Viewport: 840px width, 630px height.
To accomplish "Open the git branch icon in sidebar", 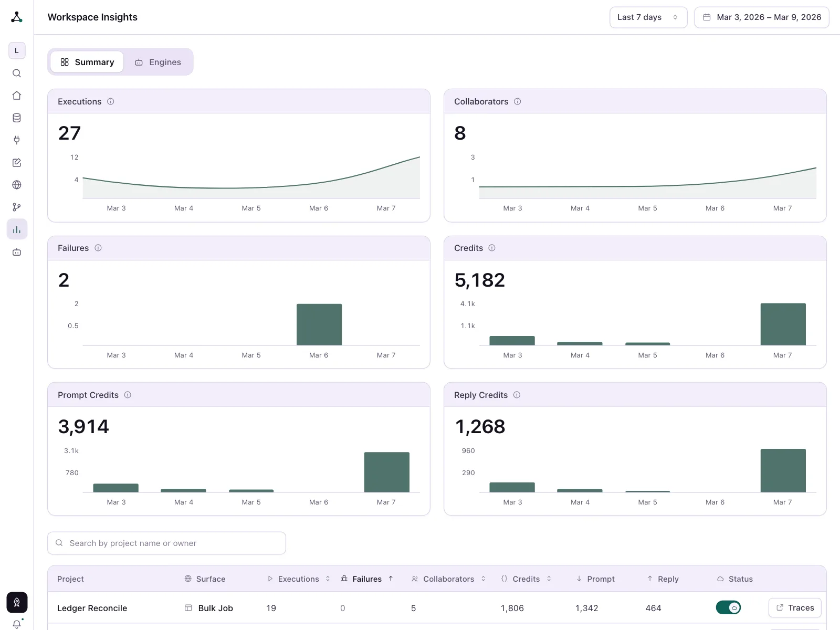I will coord(17,207).
